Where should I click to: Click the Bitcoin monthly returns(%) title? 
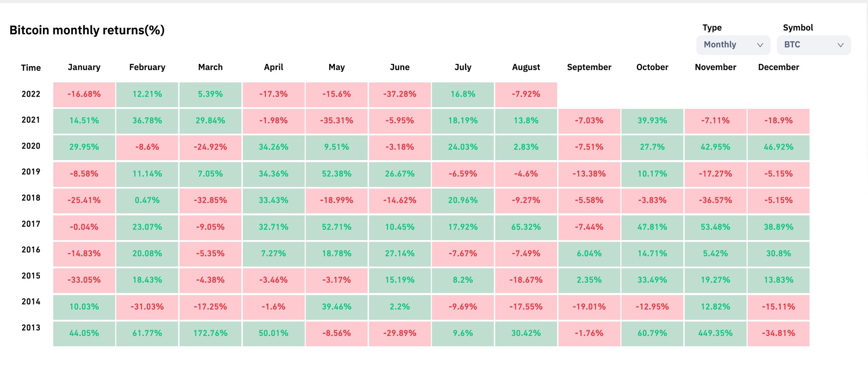[x=87, y=30]
